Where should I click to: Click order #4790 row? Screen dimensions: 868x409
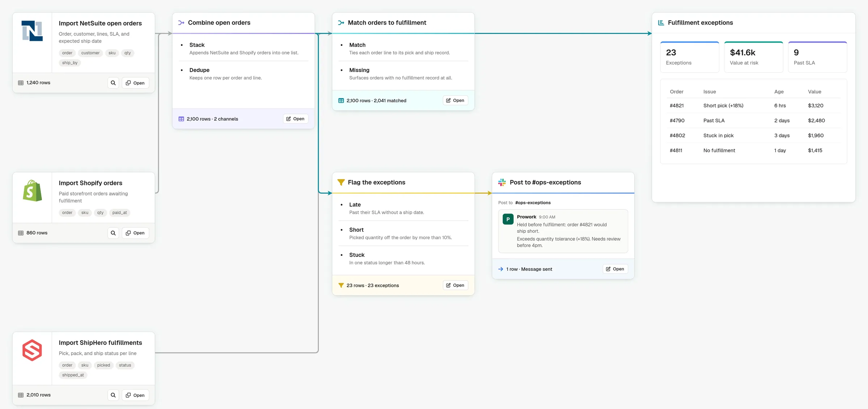coord(754,121)
